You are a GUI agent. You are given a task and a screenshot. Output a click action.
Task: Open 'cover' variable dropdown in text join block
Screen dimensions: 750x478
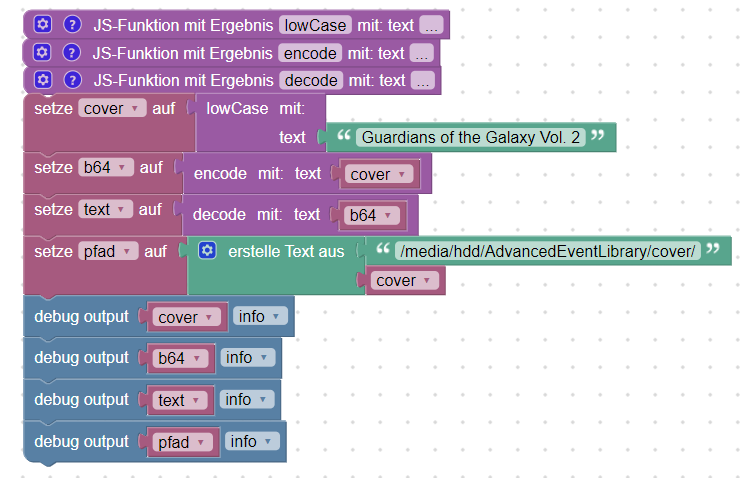tap(405, 280)
